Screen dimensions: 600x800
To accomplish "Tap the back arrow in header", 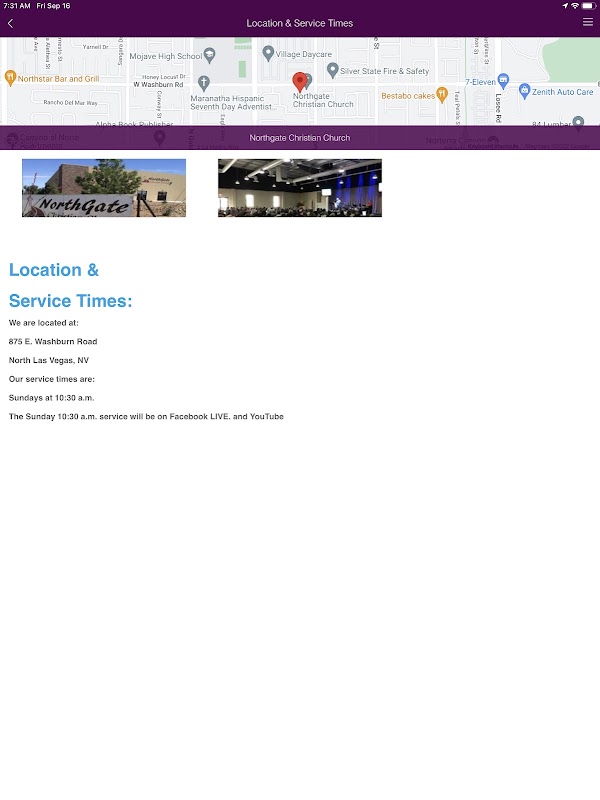I will point(10,23).
